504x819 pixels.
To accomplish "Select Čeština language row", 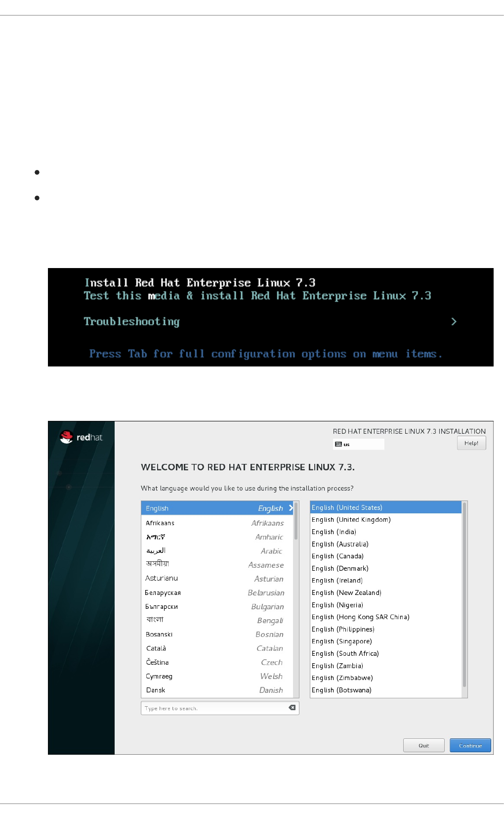I will point(217,662).
